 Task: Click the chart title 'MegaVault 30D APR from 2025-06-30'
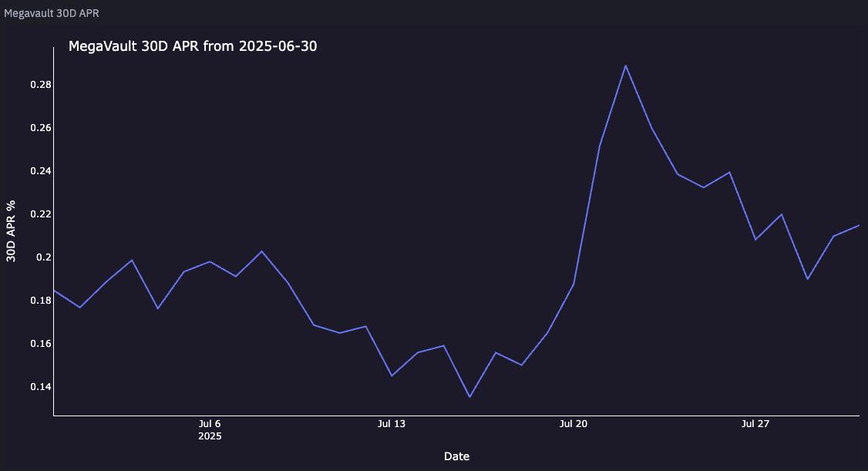pyautogui.click(x=193, y=46)
